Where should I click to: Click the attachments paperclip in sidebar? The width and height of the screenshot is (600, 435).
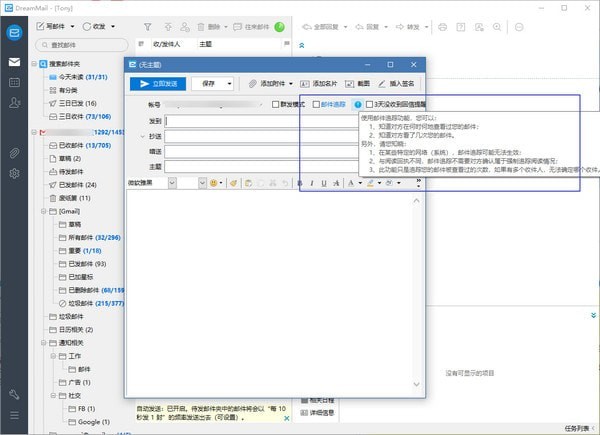14,153
